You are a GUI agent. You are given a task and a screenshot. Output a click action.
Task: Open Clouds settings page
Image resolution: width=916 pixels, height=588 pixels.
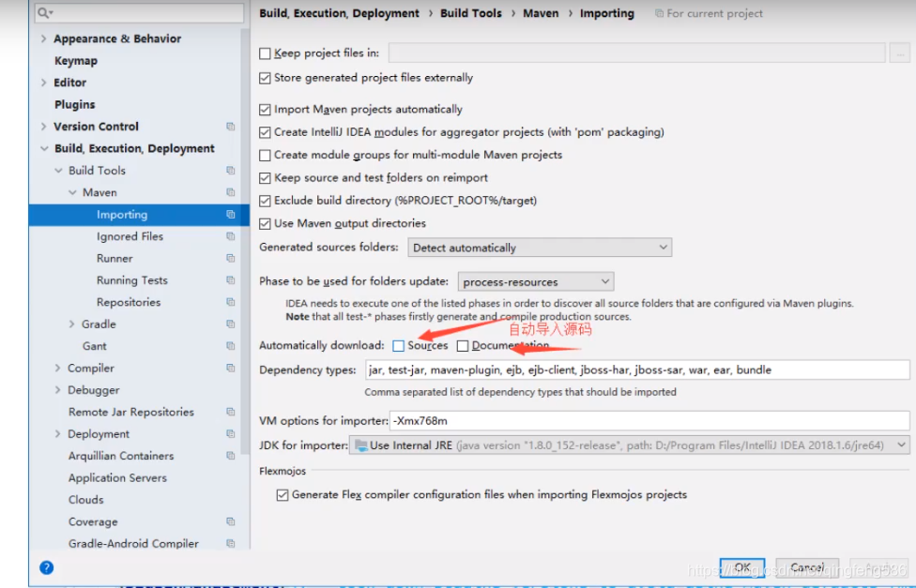pyautogui.click(x=86, y=500)
